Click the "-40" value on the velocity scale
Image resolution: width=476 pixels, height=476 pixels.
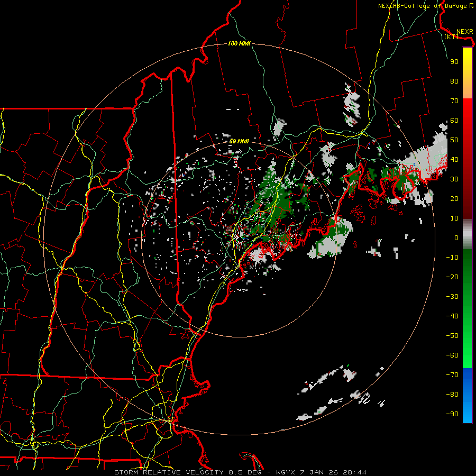452,316
